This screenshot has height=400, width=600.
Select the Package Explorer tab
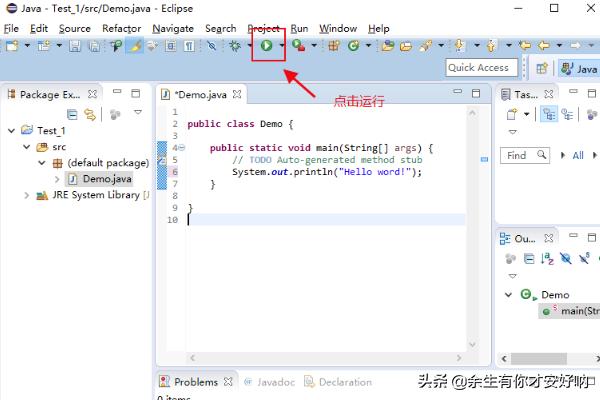tap(50, 94)
